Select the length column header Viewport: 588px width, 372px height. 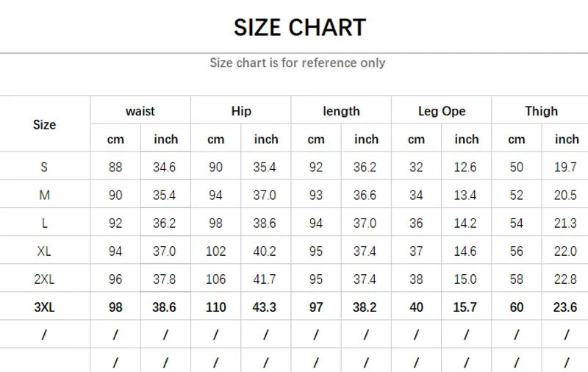click(341, 111)
